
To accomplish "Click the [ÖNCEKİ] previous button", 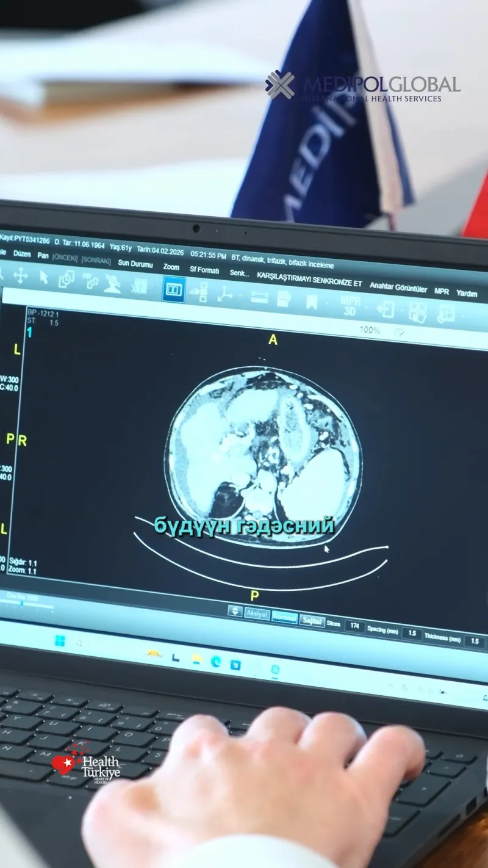I will point(65,258).
